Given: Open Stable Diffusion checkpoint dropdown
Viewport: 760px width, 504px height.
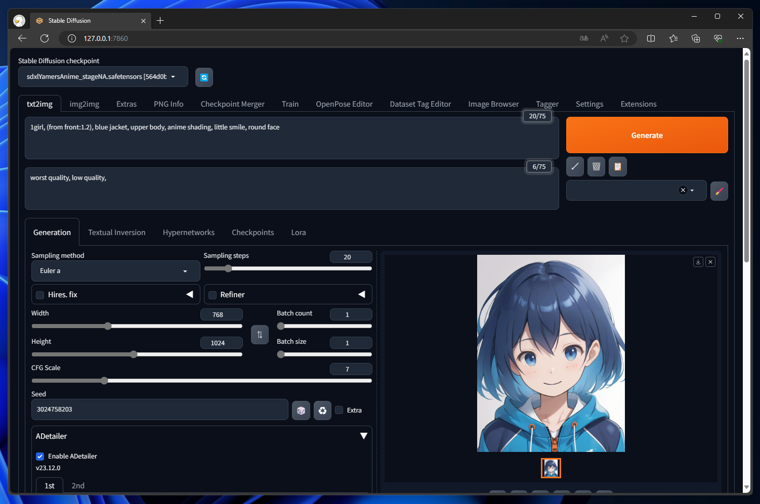Looking at the screenshot, I should pos(103,77).
